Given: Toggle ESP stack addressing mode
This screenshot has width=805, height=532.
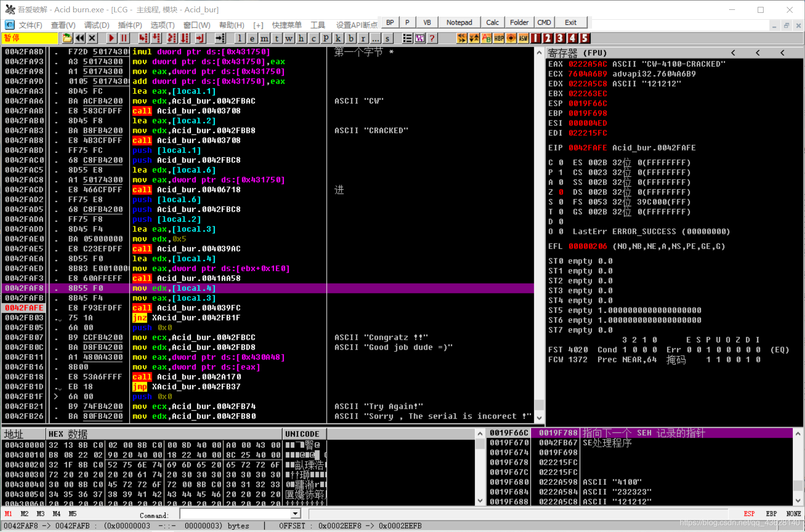Looking at the screenshot, I should click(x=749, y=514).
